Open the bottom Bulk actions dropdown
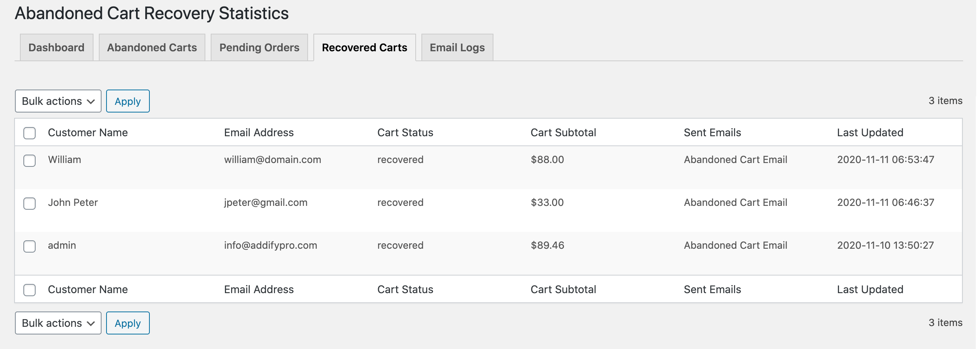This screenshot has width=980, height=349. (x=57, y=323)
